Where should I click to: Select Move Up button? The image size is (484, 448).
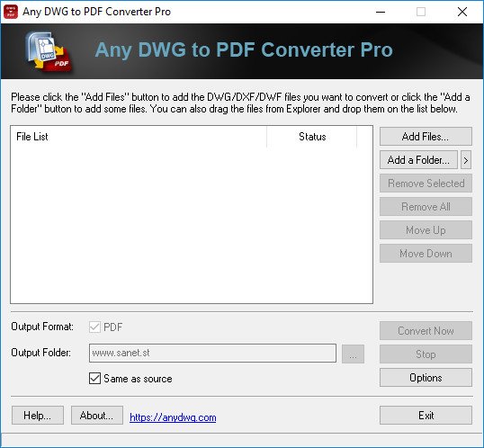pos(426,230)
